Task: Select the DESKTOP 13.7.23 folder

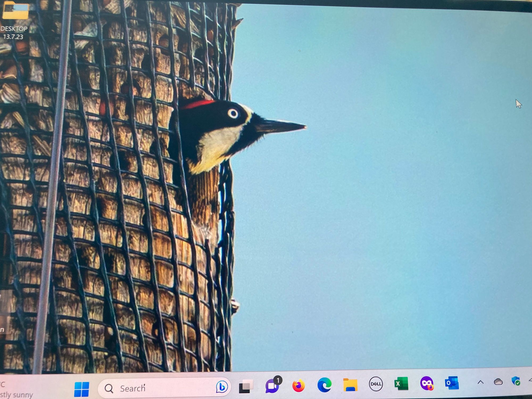Action: click(15, 11)
